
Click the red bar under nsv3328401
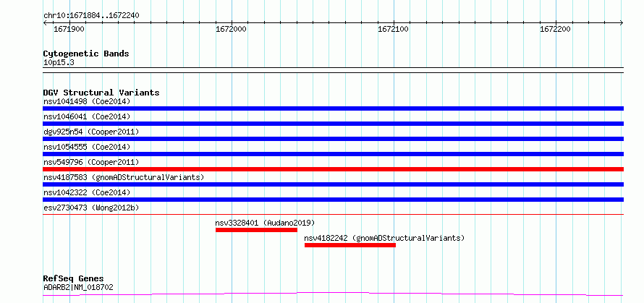coord(256,230)
